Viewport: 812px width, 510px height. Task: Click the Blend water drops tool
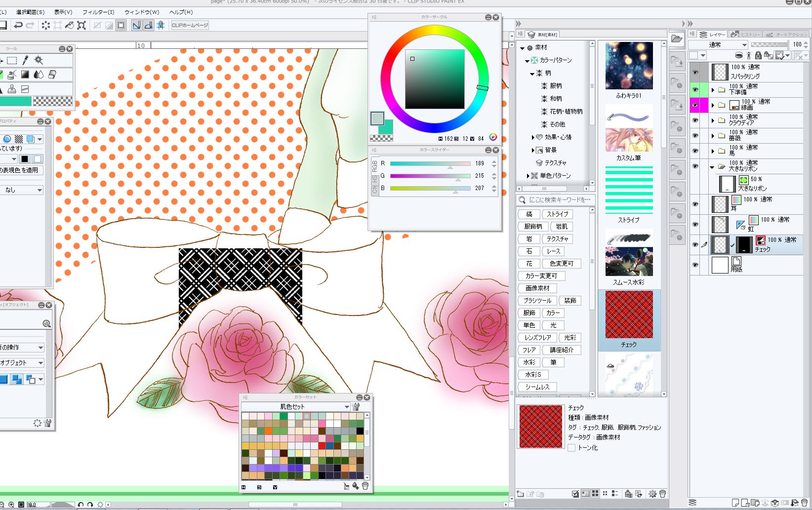(39, 75)
